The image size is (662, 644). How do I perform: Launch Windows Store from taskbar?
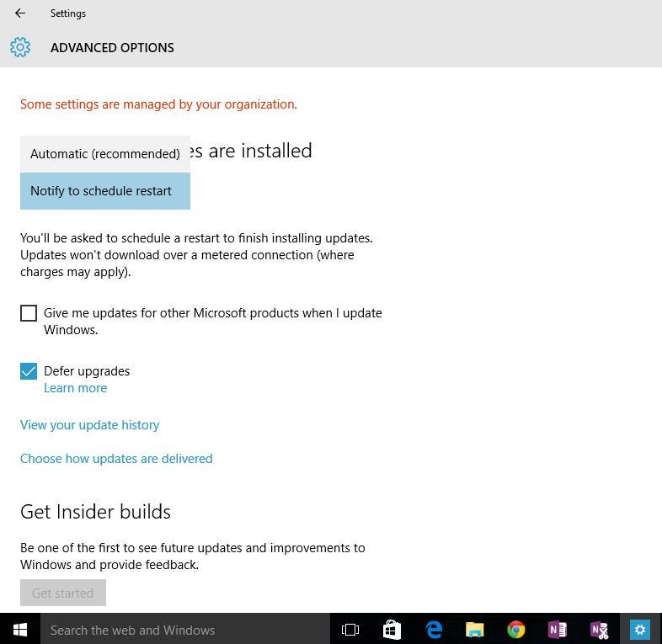click(392, 630)
